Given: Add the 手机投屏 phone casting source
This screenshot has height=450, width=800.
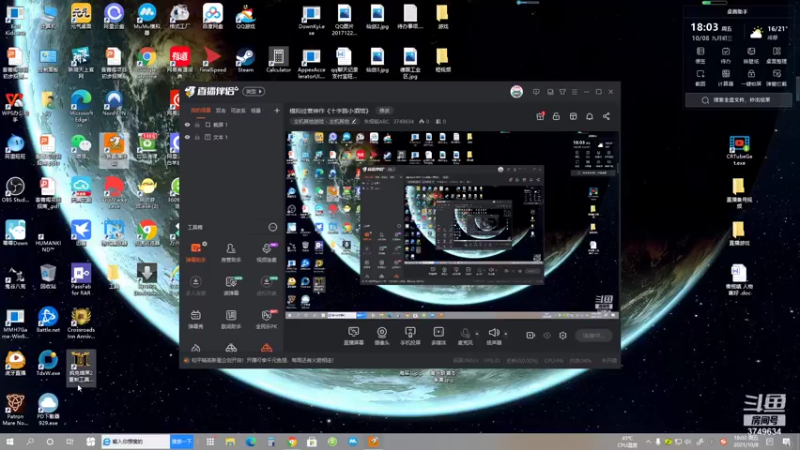Looking at the screenshot, I should [x=410, y=336].
